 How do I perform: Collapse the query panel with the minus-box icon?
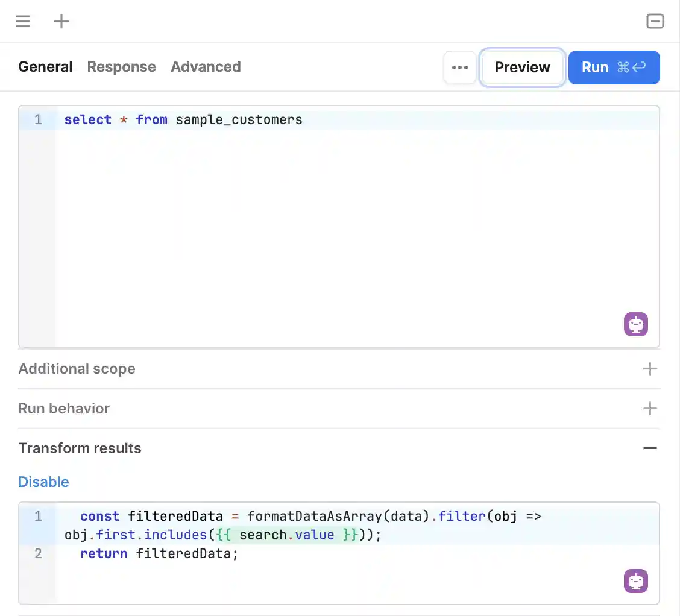point(655,21)
